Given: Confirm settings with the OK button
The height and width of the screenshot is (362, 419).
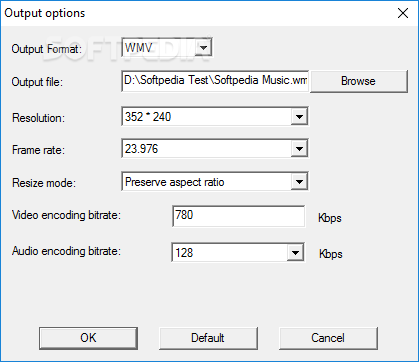Looking at the screenshot, I should (88, 338).
